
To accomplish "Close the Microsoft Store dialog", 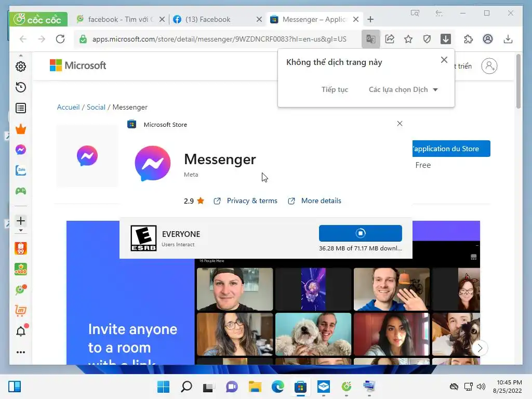I will click(400, 124).
